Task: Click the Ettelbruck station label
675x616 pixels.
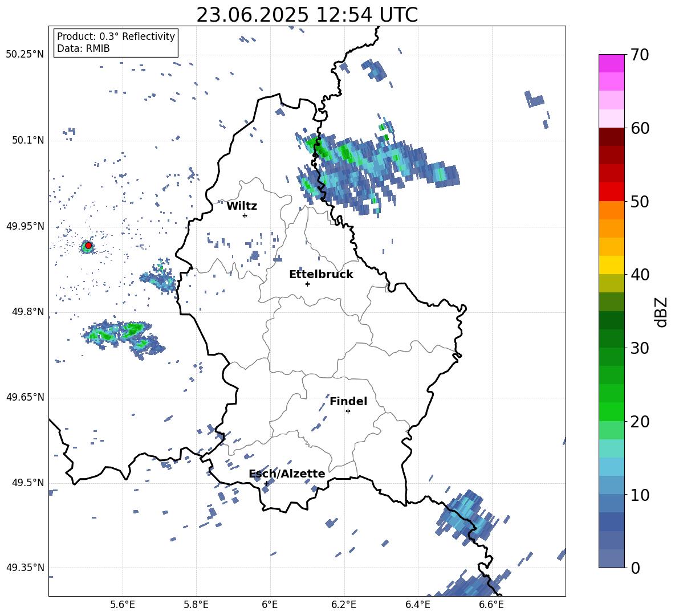Action: (x=321, y=275)
